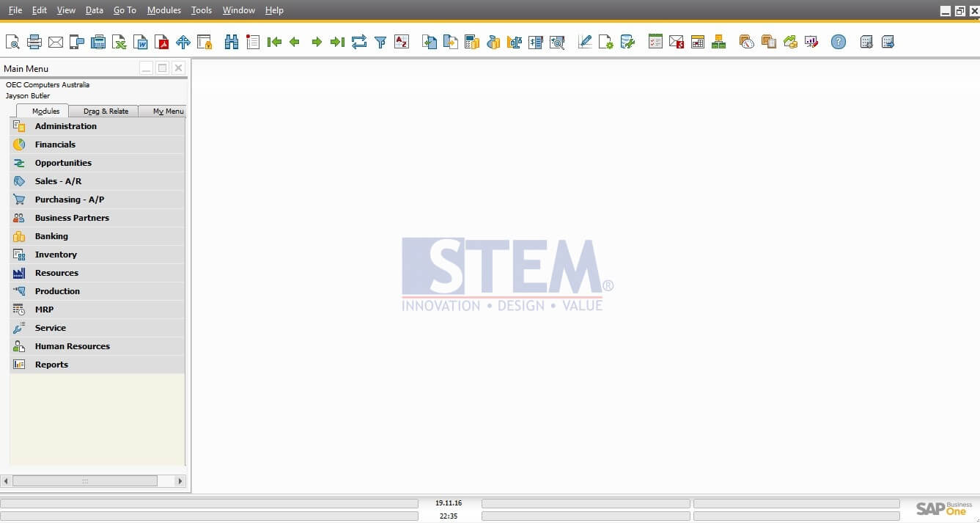Click the Main Menu scroll right arrow
Image resolution: width=980 pixels, height=523 pixels.
[180, 481]
